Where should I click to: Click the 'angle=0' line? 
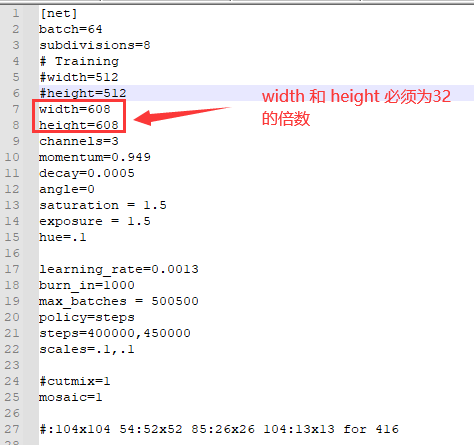coord(67,189)
